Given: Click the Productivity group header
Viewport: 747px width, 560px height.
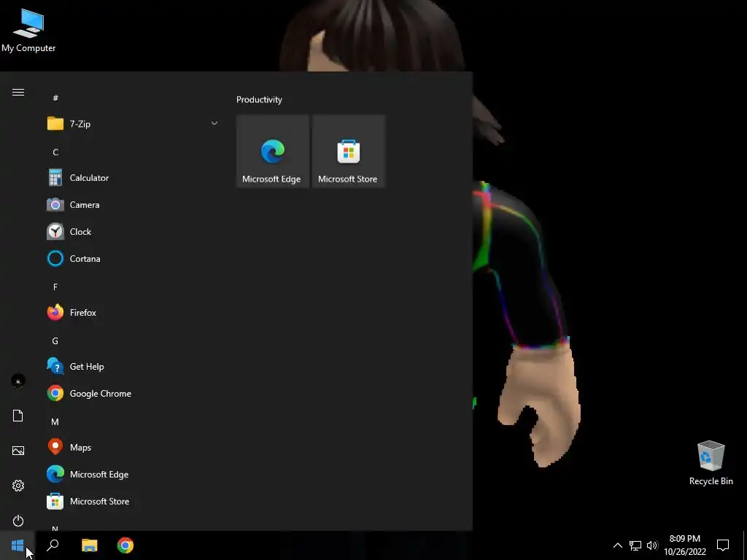Looking at the screenshot, I should click(259, 99).
